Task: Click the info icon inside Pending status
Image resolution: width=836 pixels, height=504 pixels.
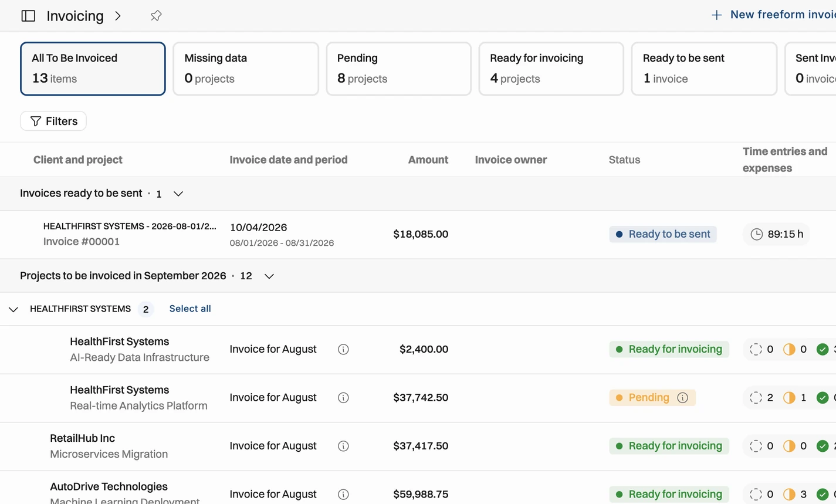Action: coord(682,398)
